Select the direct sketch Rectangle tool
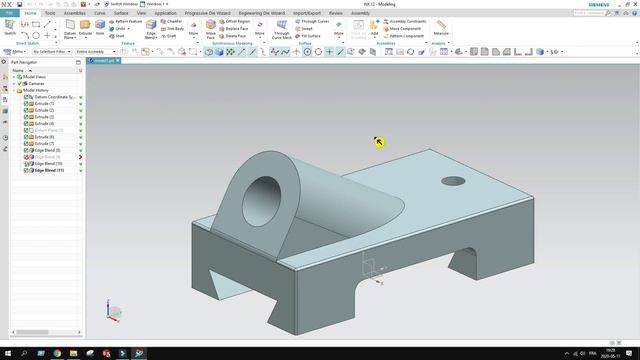This screenshot has width=640, height=360. [x=36, y=24]
